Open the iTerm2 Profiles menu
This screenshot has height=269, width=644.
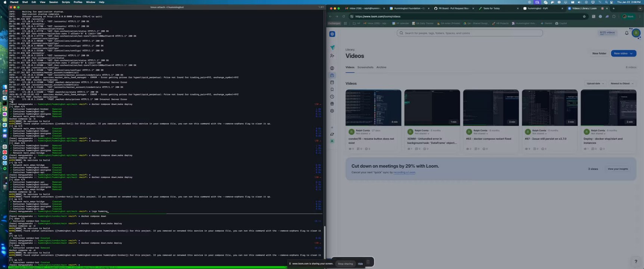[x=78, y=2]
